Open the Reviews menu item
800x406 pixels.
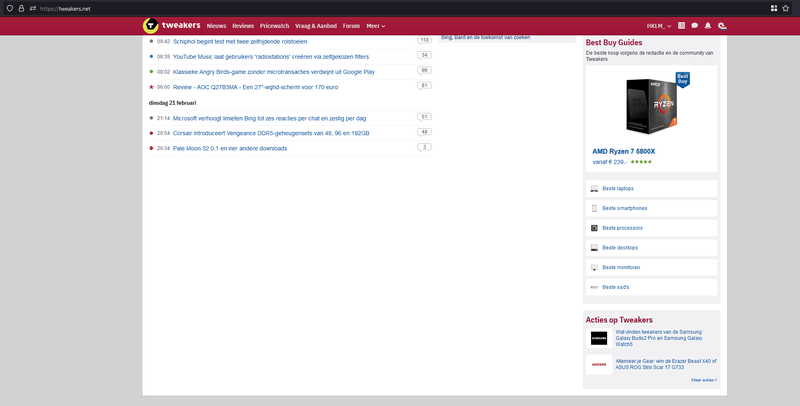click(x=243, y=26)
